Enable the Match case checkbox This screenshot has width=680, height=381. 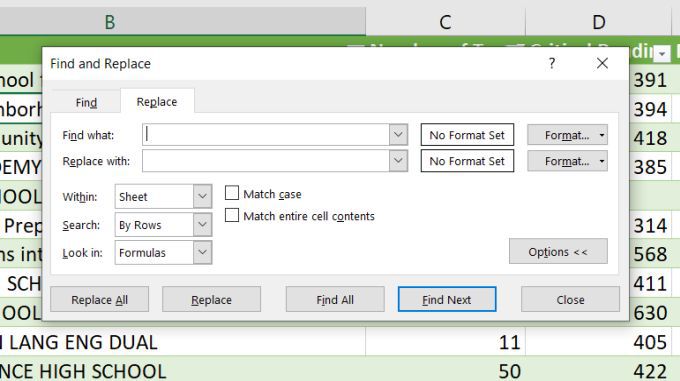tap(232, 193)
